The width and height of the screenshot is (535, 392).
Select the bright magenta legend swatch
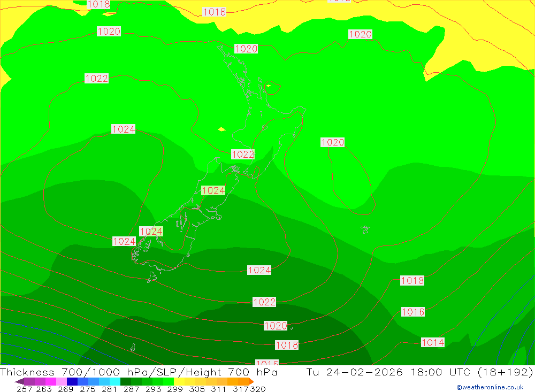[50, 381]
